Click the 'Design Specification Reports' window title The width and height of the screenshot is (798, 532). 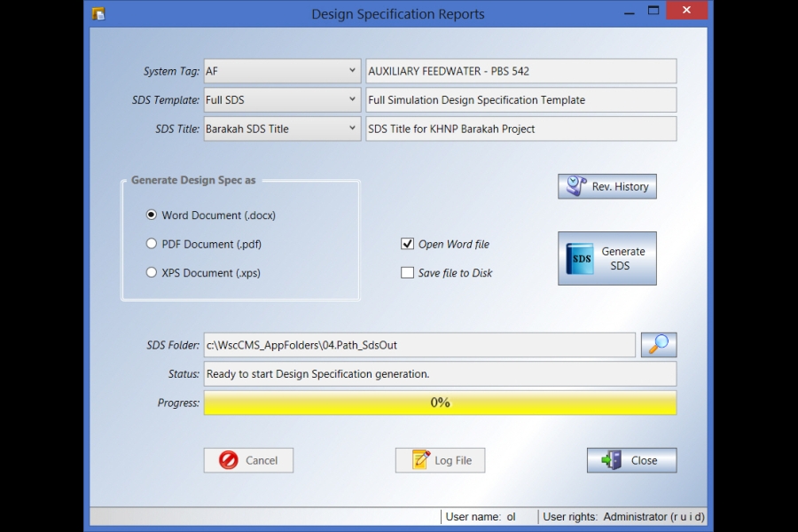pyautogui.click(x=398, y=14)
